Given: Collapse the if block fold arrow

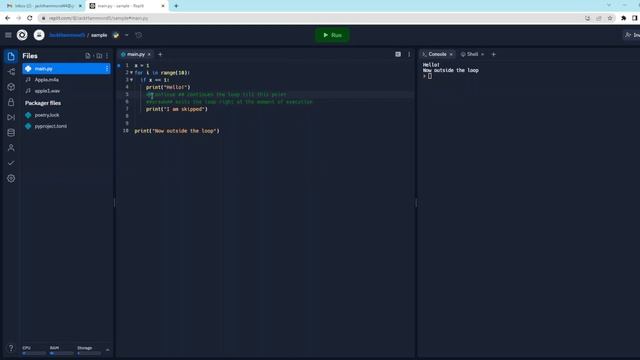Looking at the screenshot, I should click(131, 80).
